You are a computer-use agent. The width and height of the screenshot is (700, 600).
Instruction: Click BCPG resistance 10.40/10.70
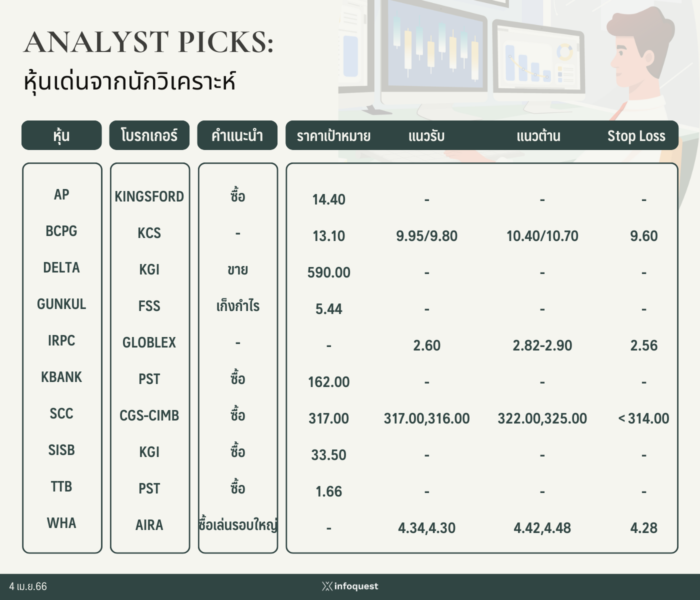(542, 236)
